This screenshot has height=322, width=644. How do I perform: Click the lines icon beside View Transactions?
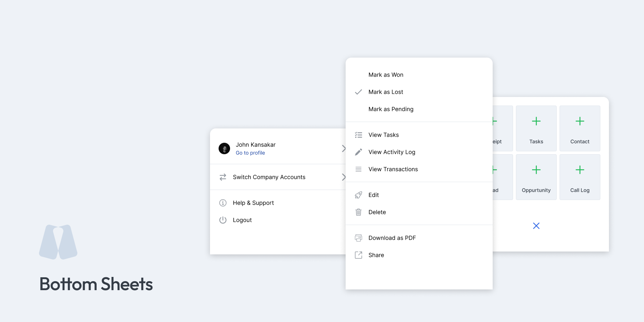(358, 169)
